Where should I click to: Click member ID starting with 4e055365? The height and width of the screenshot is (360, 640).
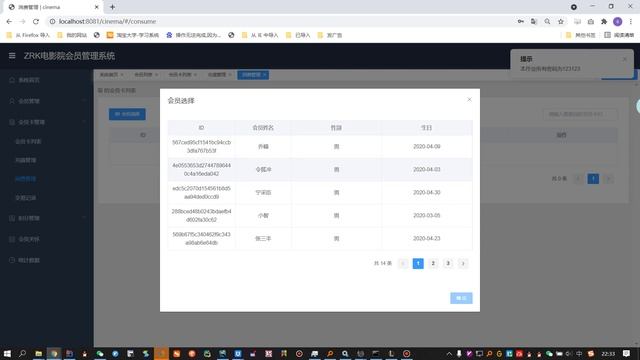[201, 169]
